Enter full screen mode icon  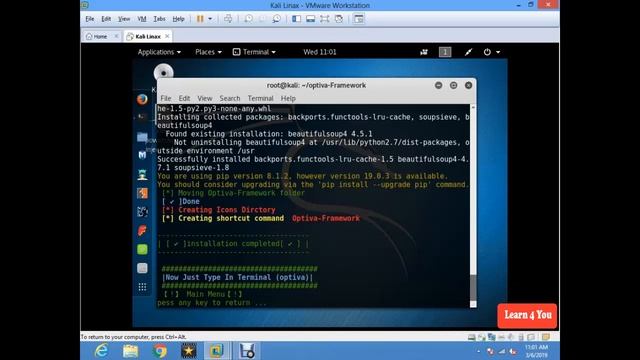click(324, 19)
